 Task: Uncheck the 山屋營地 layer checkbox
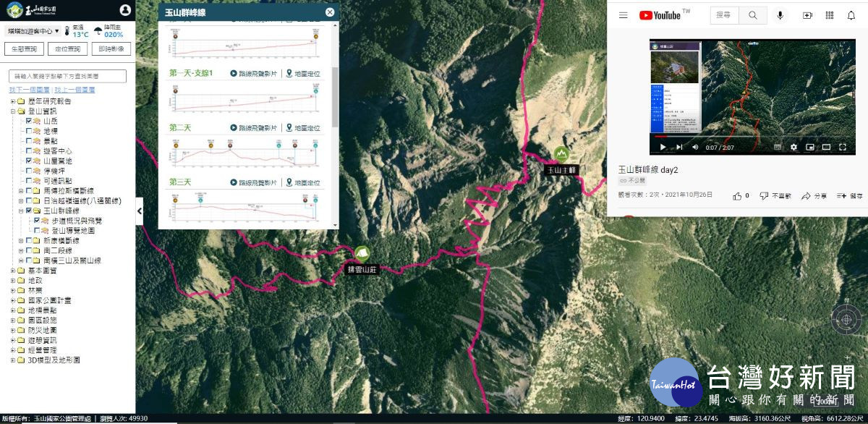(29, 161)
